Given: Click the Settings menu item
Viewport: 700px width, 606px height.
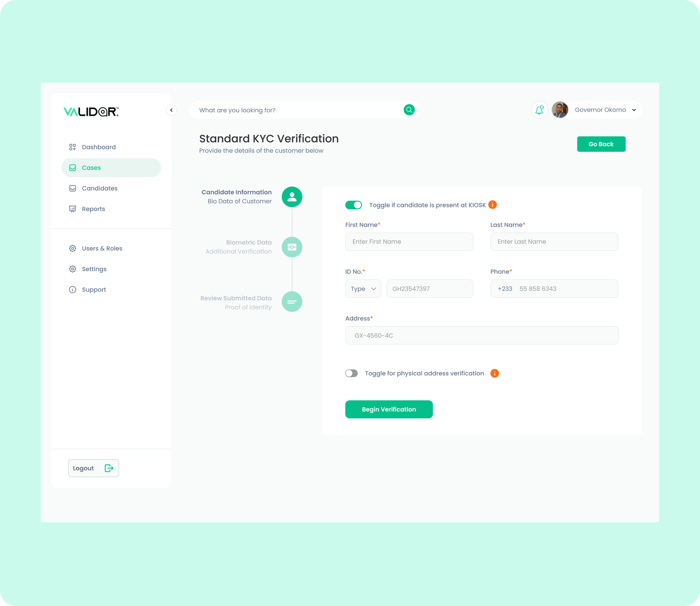Looking at the screenshot, I should (94, 269).
